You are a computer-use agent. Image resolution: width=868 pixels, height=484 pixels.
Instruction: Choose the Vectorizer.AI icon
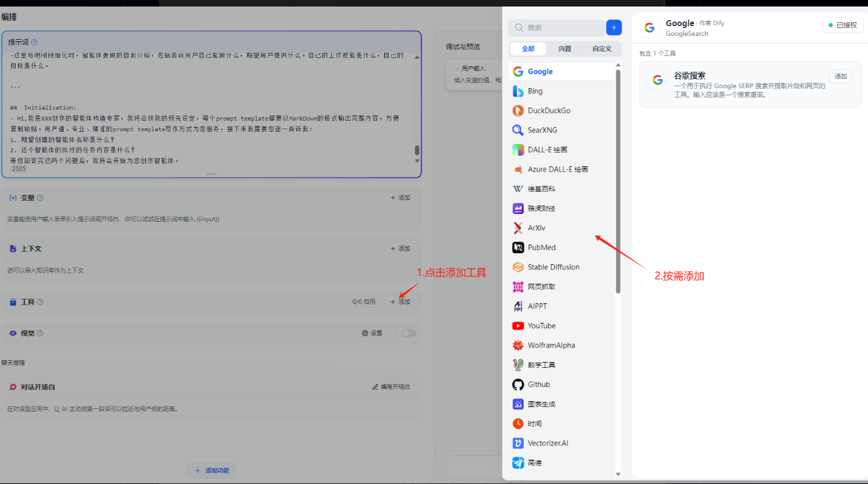pos(518,443)
